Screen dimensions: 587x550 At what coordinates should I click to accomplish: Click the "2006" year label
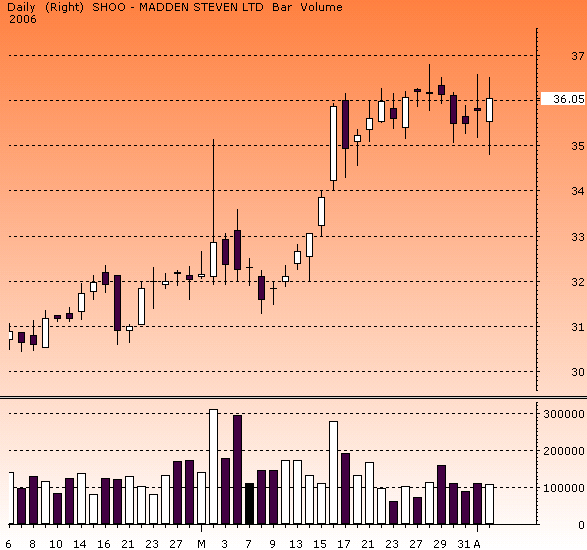pyautogui.click(x=23, y=19)
